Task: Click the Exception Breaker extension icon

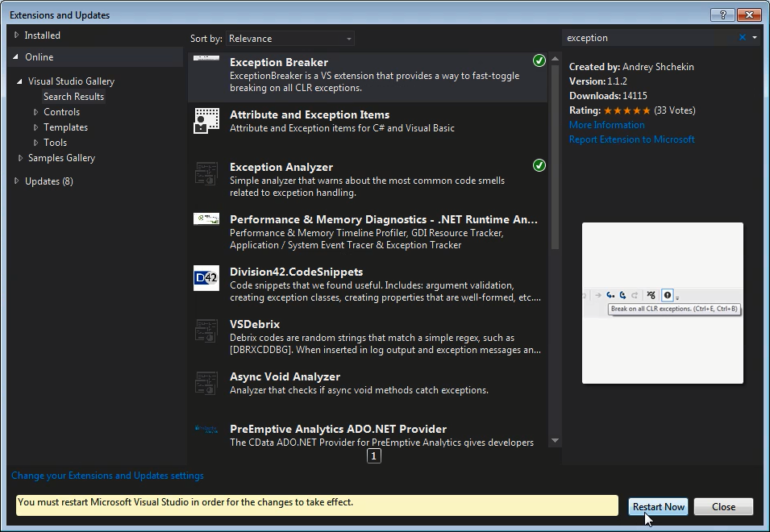Action: 206,58
